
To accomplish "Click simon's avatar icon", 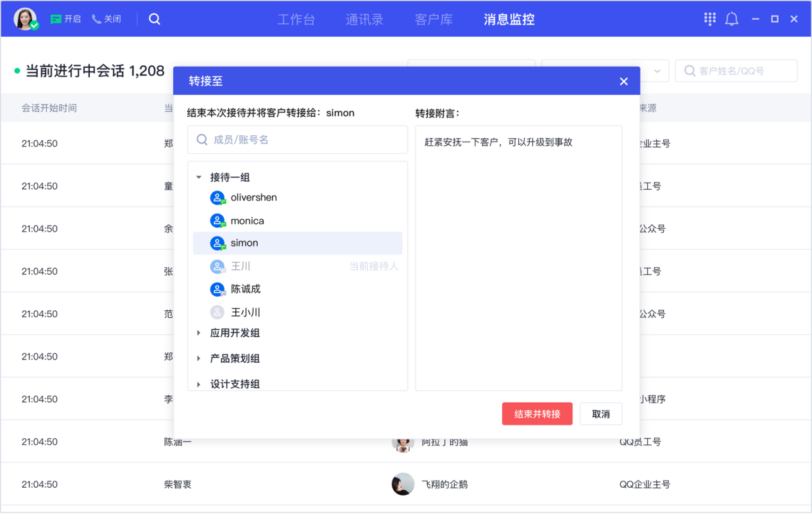I will pyautogui.click(x=218, y=244).
